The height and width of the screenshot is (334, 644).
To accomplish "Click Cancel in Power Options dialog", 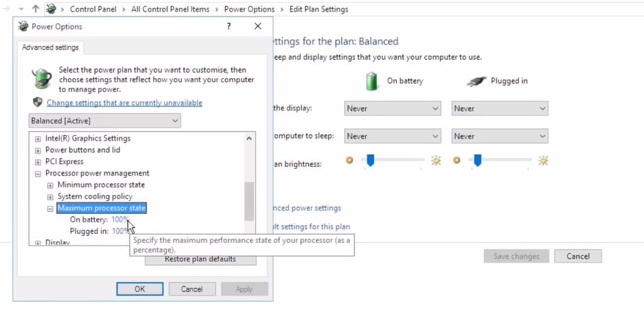I will [192, 289].
